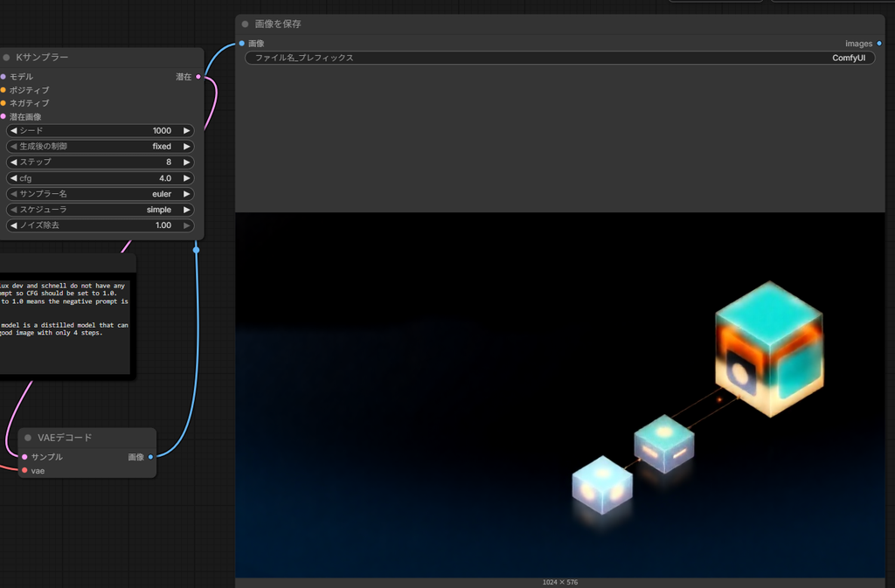Click the 画像 input socket on 画像を保存
895x588 pixels.
pyautogui.click(x=242, y=44)
